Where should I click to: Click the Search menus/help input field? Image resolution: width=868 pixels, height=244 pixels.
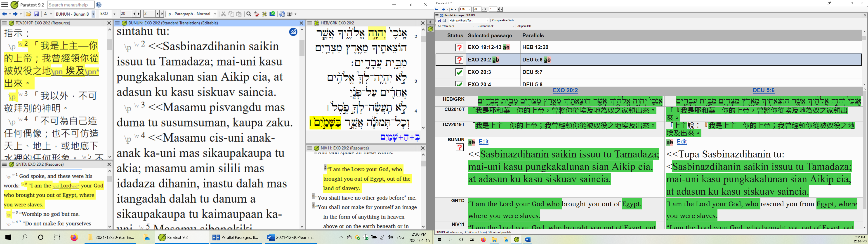point(71,5)
